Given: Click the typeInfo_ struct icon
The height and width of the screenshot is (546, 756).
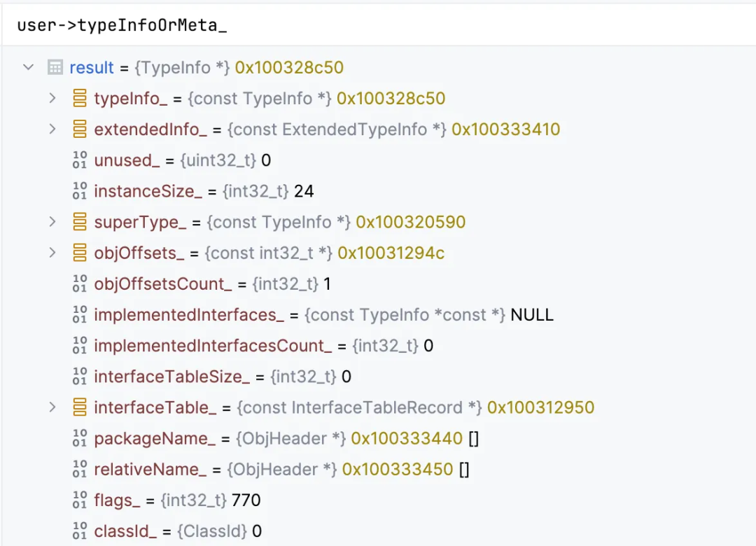Looking at the screenshot, I should coord(80,98).
